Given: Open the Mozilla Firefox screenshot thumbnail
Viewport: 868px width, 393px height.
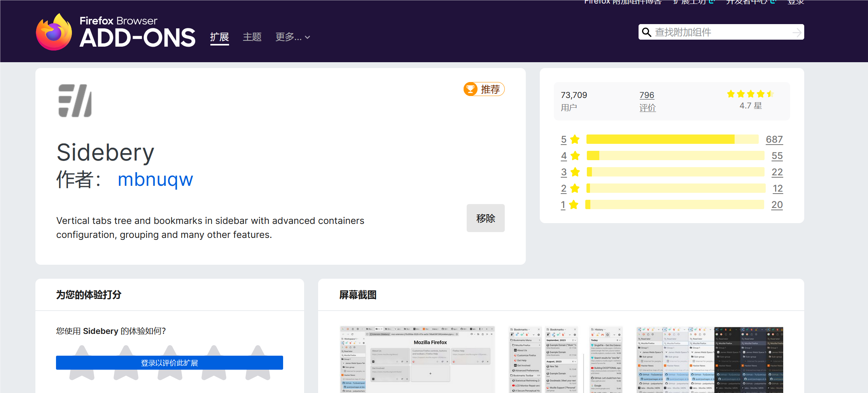Looking at the screenshot, I should coord(417,360).
